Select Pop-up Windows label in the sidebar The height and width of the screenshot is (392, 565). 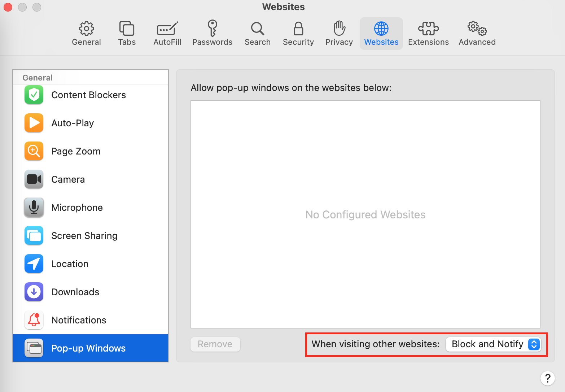click(x=88, y=348)
